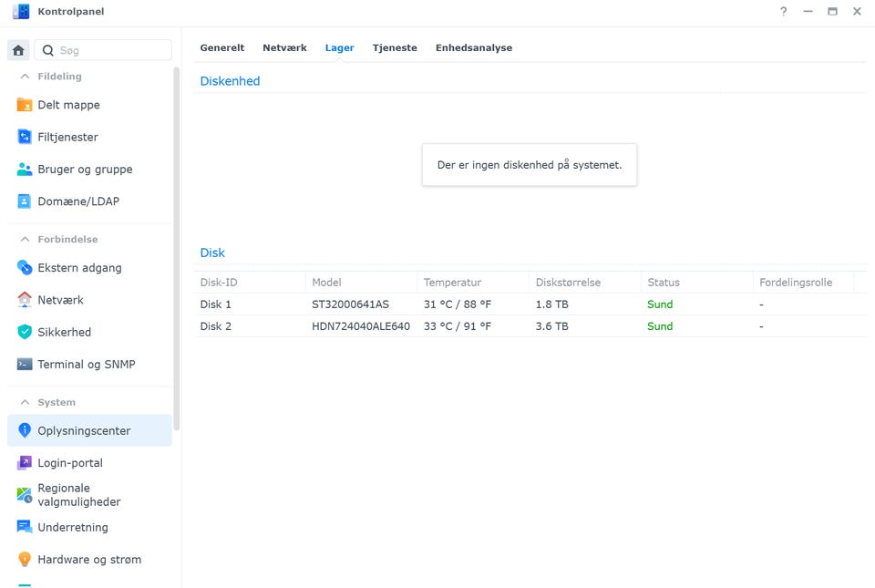
Task: Collapse the System section chevron
Action: click(x=25, y=402)
